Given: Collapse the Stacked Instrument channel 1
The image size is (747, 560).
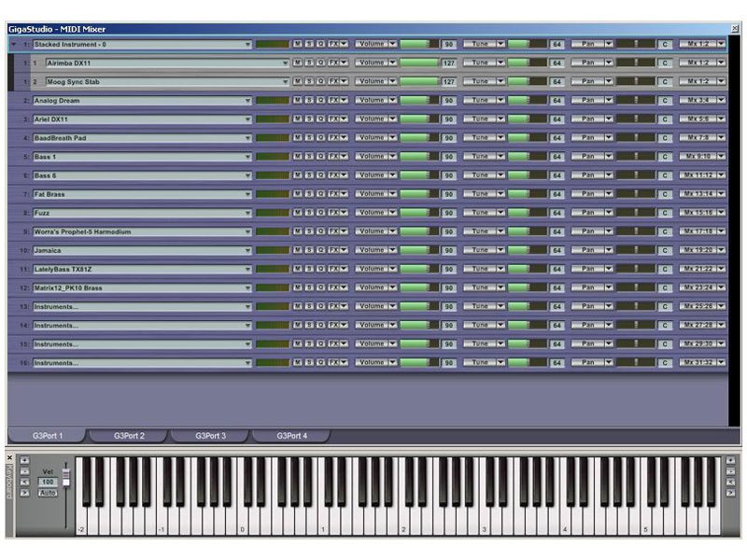Looking at the screenshot, I should (x=13, y=44).
